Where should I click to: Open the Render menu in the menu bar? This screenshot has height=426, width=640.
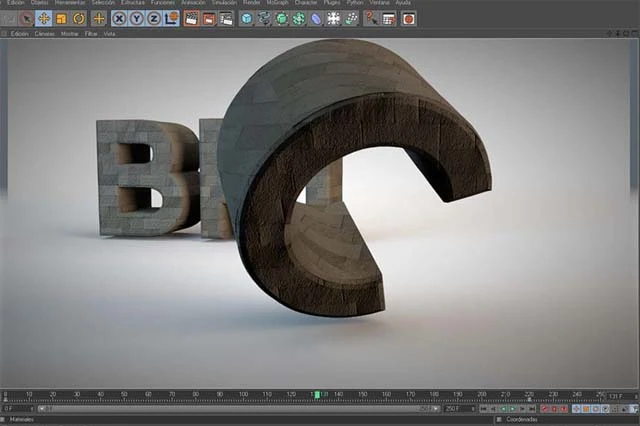[252, 2]
